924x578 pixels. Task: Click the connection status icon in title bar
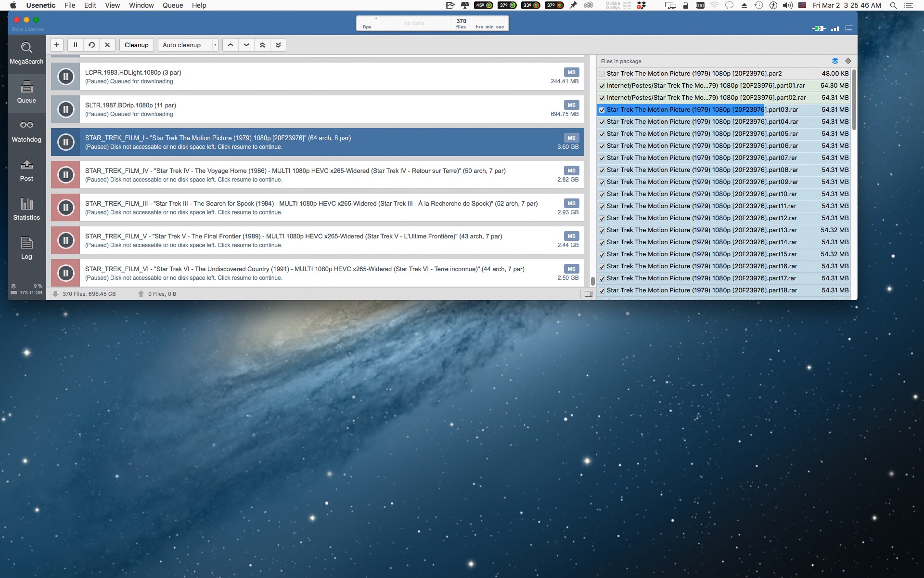point(819,28)
